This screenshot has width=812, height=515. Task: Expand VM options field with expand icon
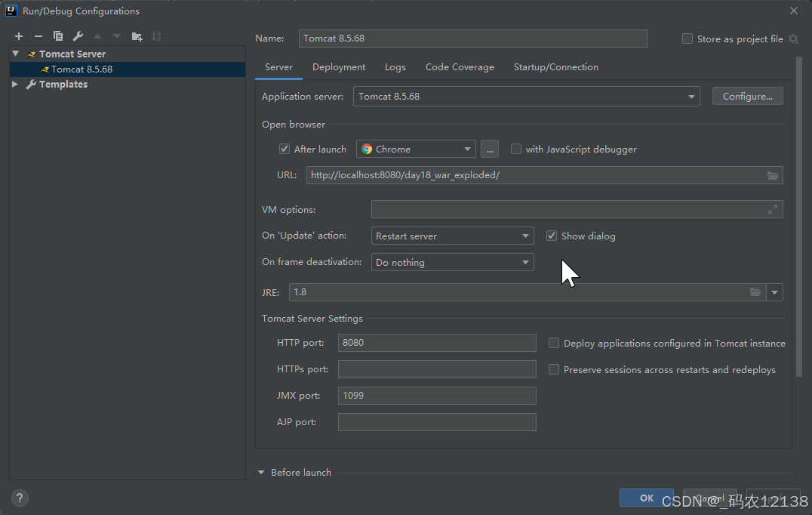tap(773, 209)
